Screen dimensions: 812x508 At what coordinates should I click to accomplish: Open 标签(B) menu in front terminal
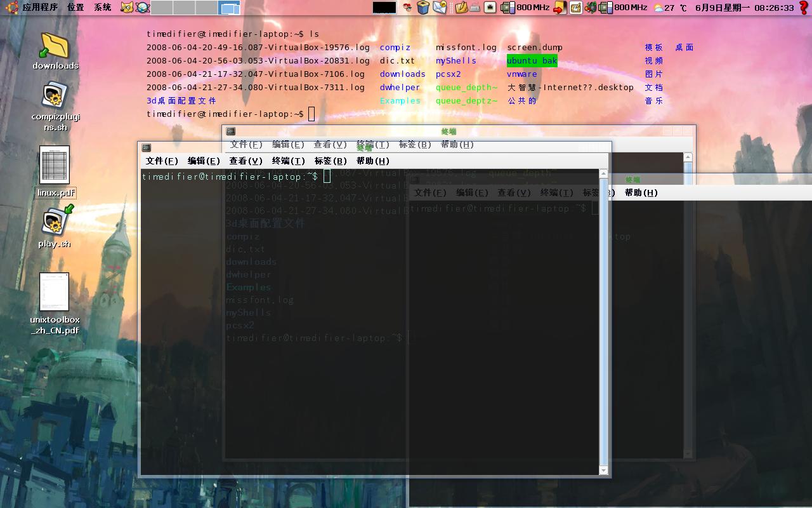tap(331, 161)
